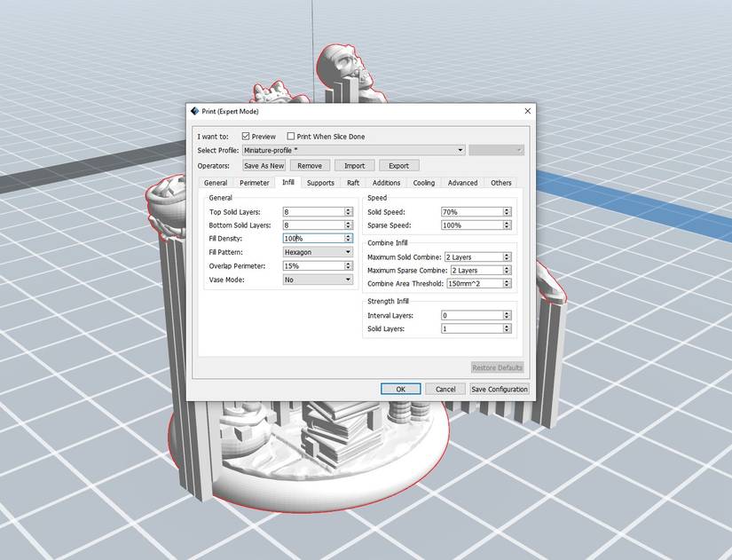Click the Fill Density input field
Image resolution: width=732 pixels, height=560 pixels.
click(314, 238)
